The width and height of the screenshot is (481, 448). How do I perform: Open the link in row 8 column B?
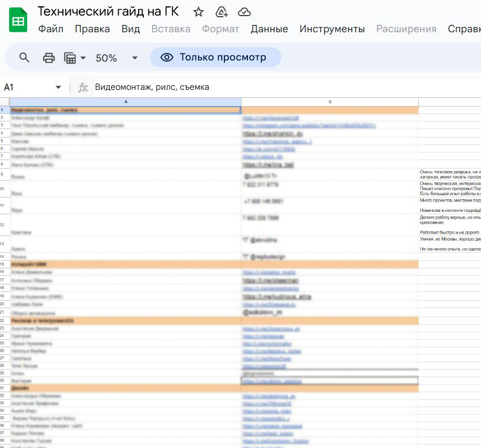coord(268,165)
